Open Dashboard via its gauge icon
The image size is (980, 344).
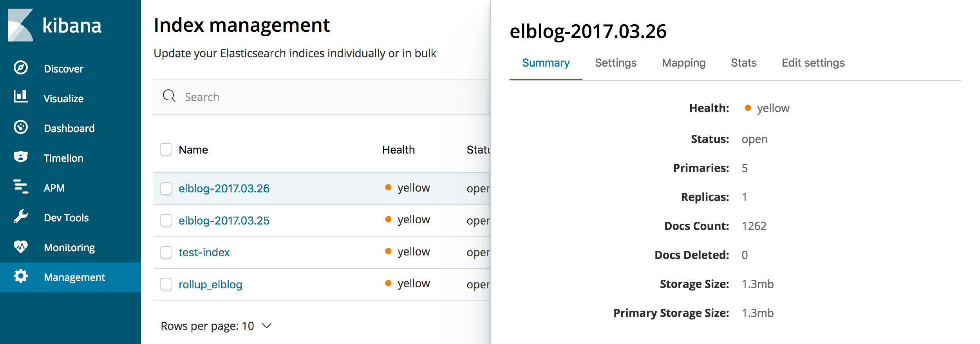click(20, 127)
